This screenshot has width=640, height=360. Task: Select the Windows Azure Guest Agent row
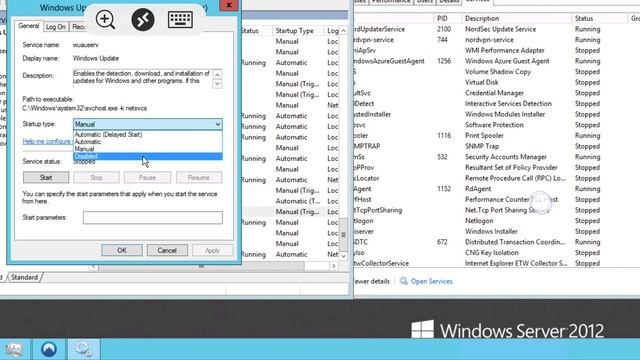coord(496,61)
